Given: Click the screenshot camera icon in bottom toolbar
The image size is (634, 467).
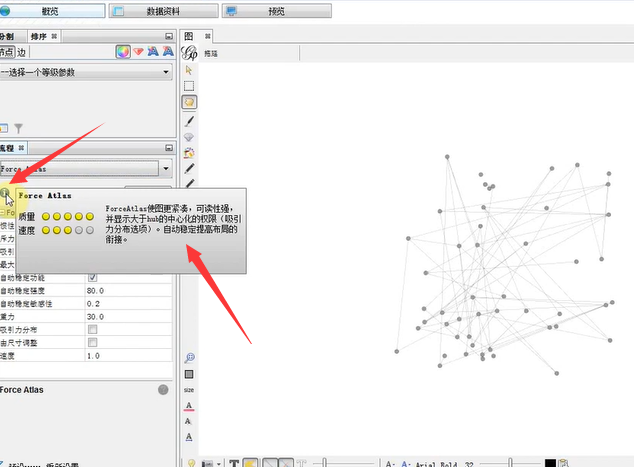Looking at the screenshot, I should point(207,464).
